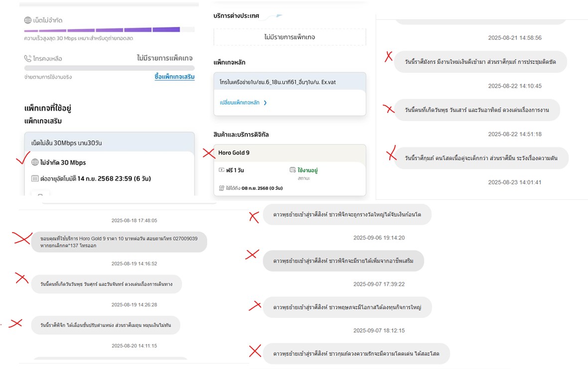The width and height of the screenshot is (588, 369).
Task: Click the red X beside Horo Gold 9 card
Action: pyautogui.click(x=208, y=153)
